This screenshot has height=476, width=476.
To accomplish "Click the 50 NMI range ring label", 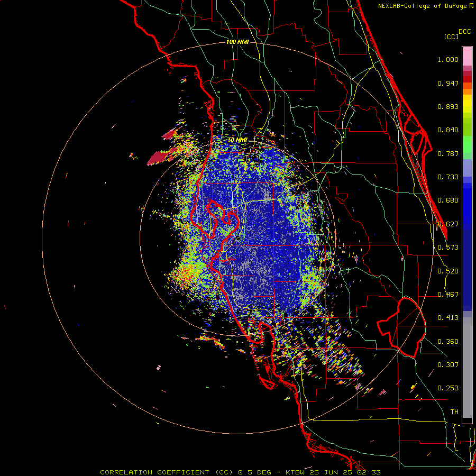I will click(x=237, y=140).
